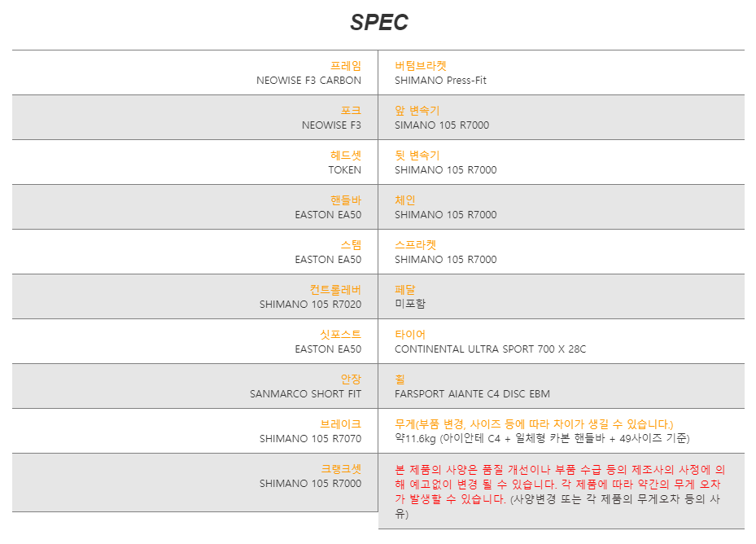The image size is (756, 544).
Task: Click SHIMANO 105 R7020 control lever text
Action: (x=310, y=305)
